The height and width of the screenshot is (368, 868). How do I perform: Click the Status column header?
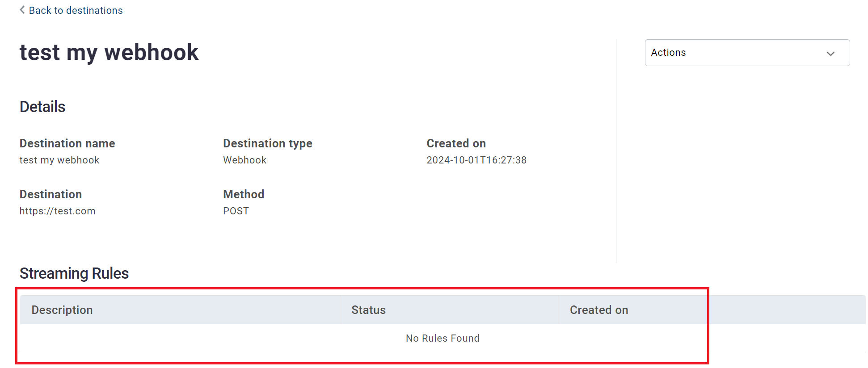click(368, 310)
